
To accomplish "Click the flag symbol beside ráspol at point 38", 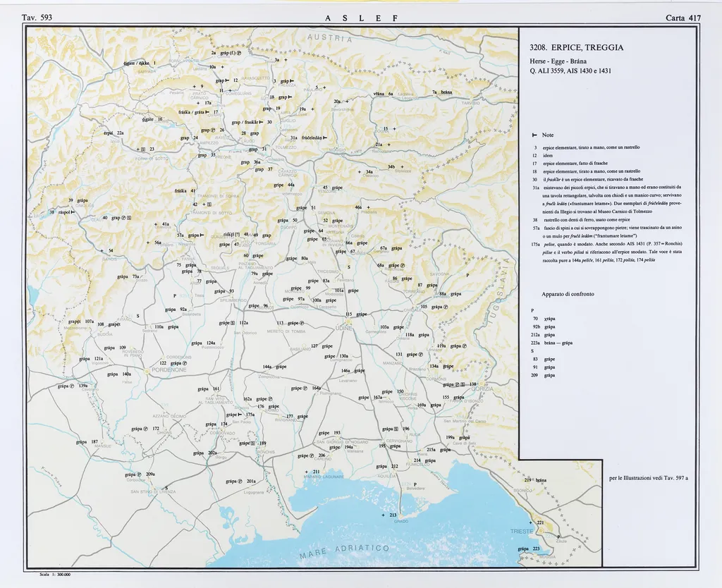I will click(x=74, y=212).
